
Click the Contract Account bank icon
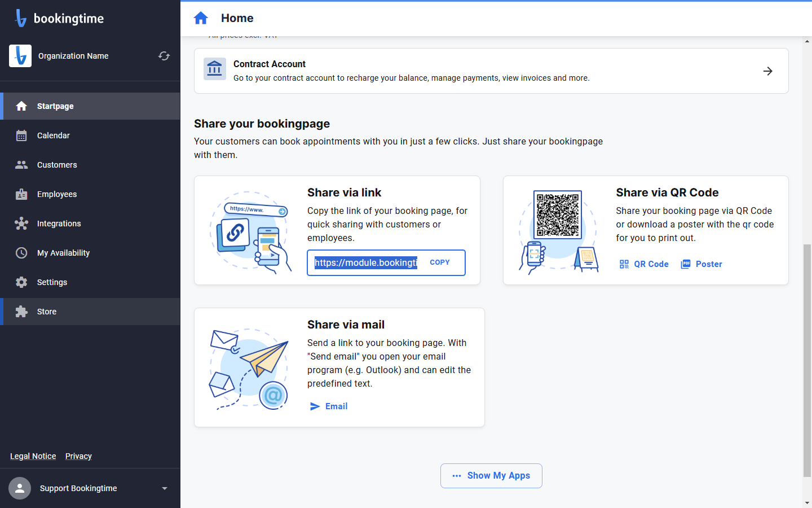click(x=215, y=69)
